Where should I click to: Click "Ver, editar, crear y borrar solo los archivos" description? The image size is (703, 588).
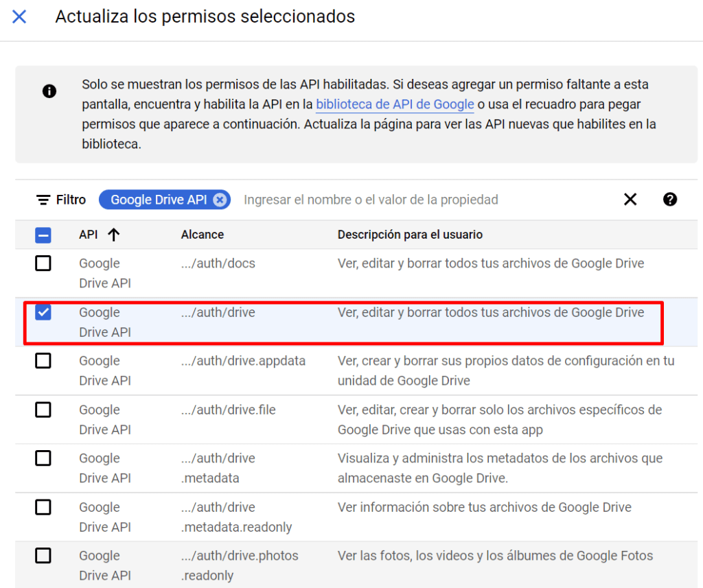click(x=500, y=419)
